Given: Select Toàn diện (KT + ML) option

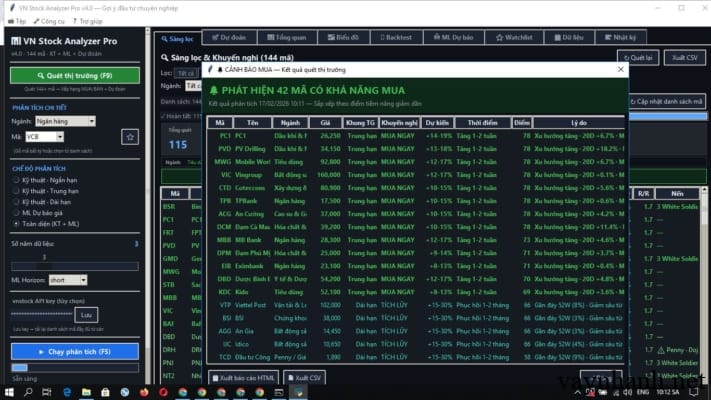Looking at the screenshot, I should tap(16, 224).
